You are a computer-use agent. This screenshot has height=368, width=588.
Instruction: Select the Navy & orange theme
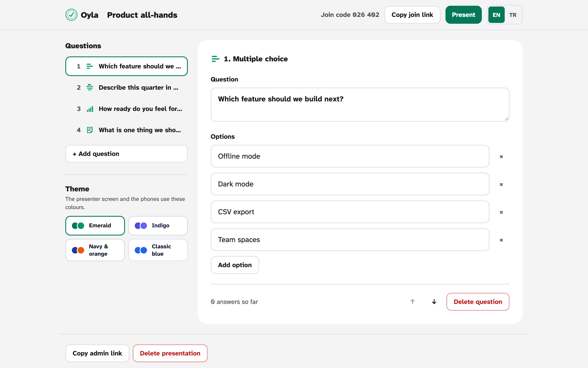click(x=95, y=250)
